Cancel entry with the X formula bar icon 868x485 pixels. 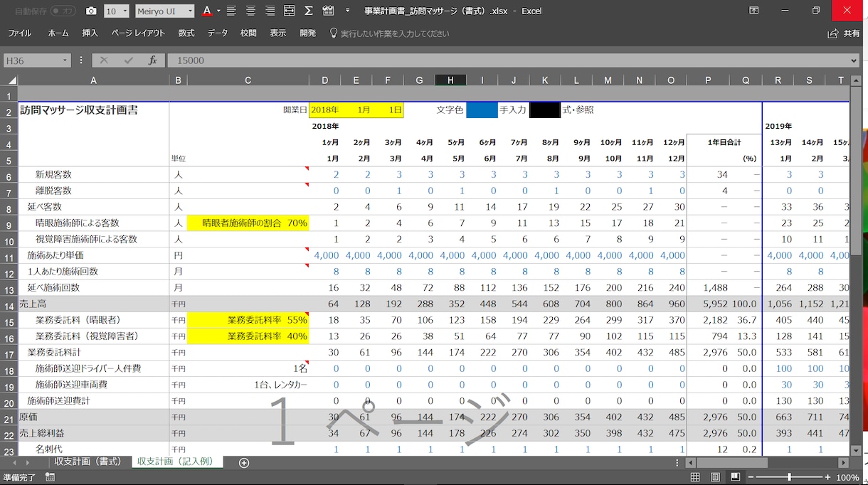[x=104, y=60]
